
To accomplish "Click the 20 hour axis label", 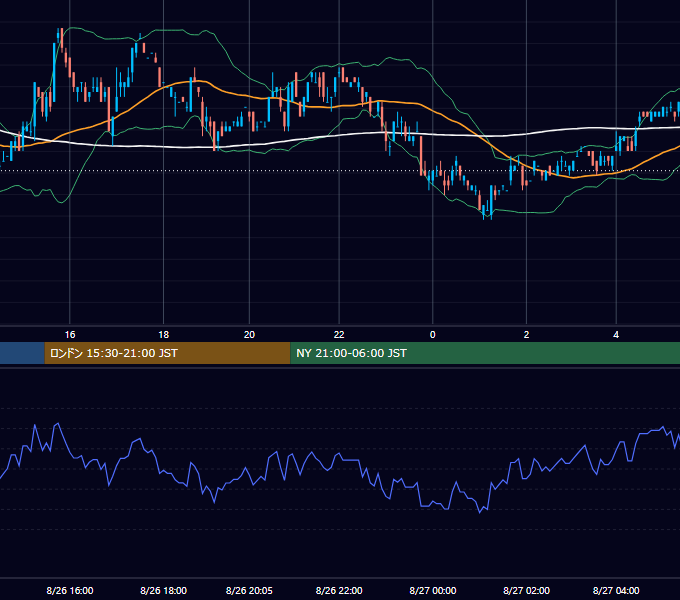I will coord(249,335).
